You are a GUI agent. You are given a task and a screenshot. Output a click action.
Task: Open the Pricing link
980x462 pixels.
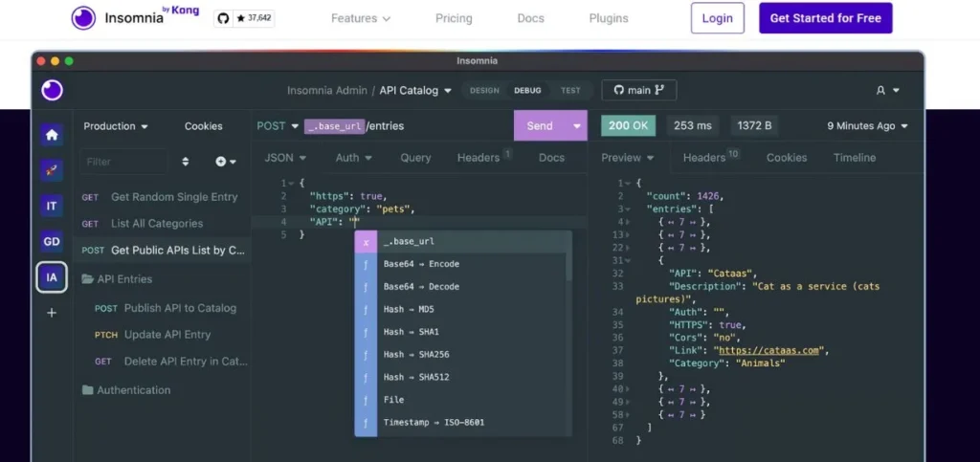point(454,18)
